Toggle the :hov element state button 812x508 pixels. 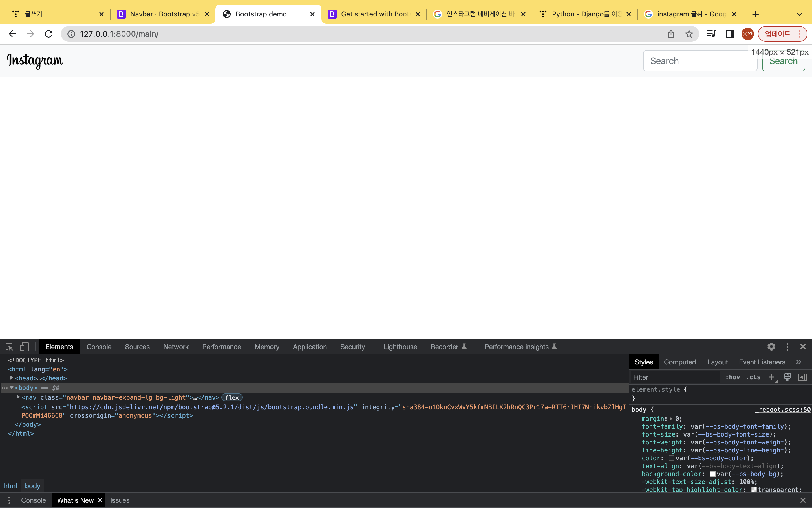tap(733, 377)
